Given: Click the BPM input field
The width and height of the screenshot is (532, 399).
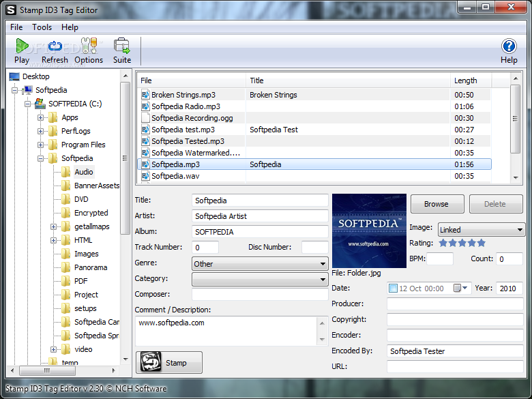Looking at the screenshot, I should coord(440,259).
